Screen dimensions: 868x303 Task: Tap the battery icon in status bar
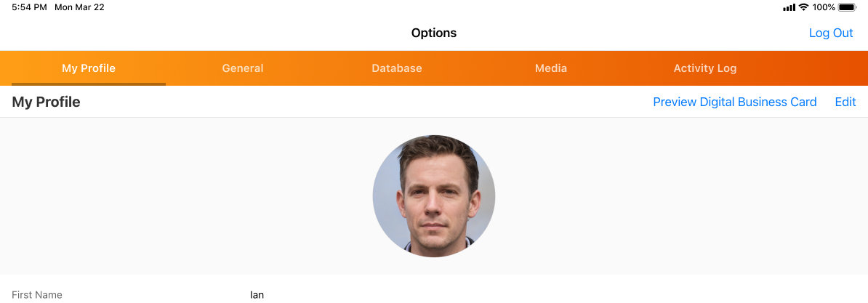point(847,7)
